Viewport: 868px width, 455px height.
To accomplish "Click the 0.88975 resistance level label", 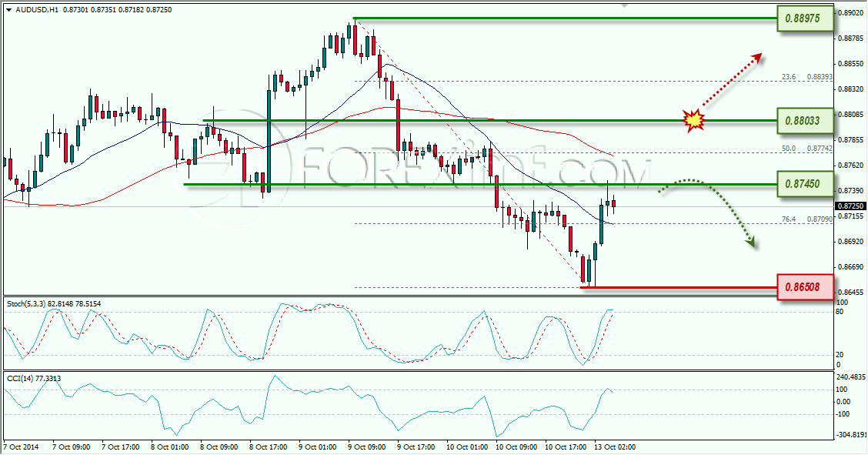I will coord(805,18).
